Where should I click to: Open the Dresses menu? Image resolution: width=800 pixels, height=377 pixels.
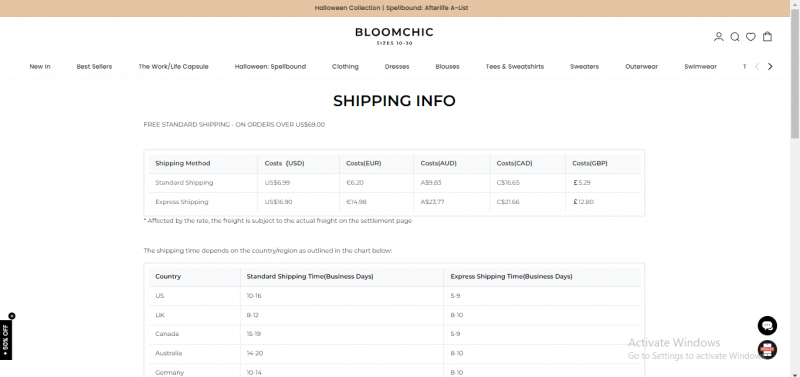click(397, 66)
